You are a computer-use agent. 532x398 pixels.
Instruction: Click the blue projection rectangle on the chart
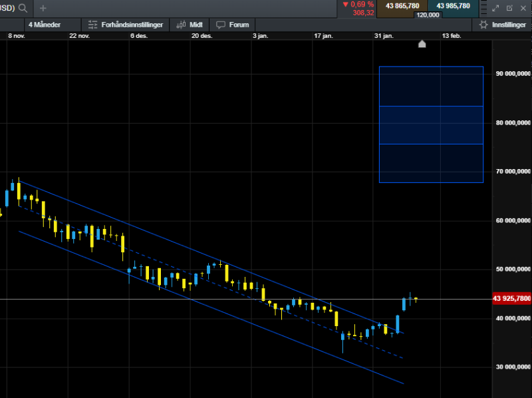pyautogui.click(x=431, y=124)
